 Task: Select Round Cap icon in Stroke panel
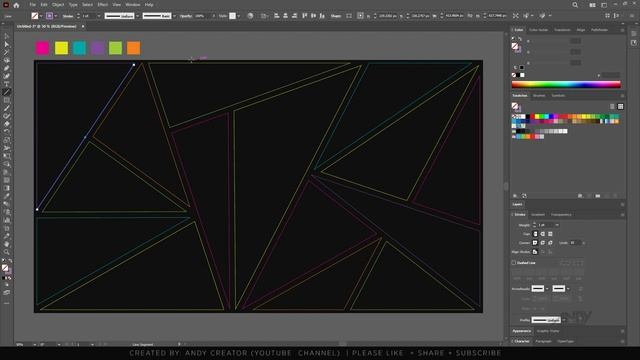[542, 234]
